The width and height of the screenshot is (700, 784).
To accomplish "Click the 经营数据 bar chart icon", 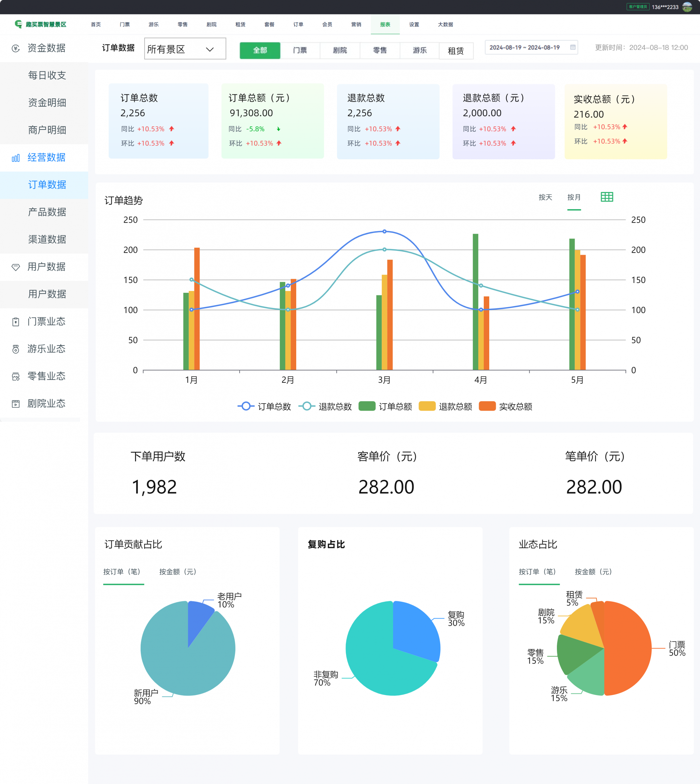I will pos(16,158).
